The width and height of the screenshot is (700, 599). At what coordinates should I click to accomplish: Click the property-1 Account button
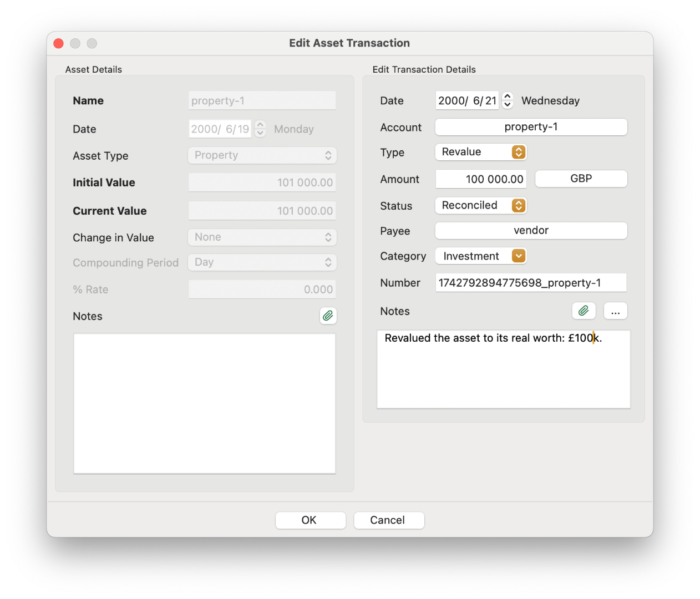click(x=531, y=127)
